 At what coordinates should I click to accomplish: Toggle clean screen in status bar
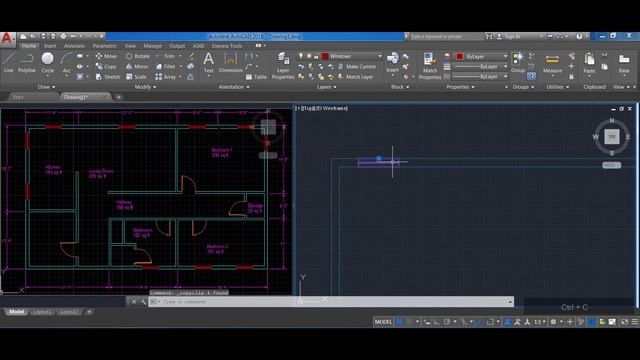(x=624, y=322)
